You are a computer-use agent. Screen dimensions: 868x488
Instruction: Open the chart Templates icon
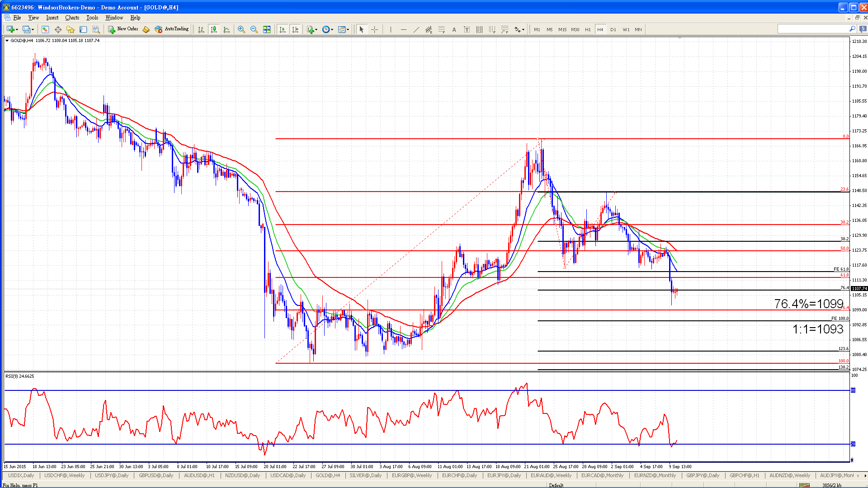pyautogui.click(x=341, y=29)
